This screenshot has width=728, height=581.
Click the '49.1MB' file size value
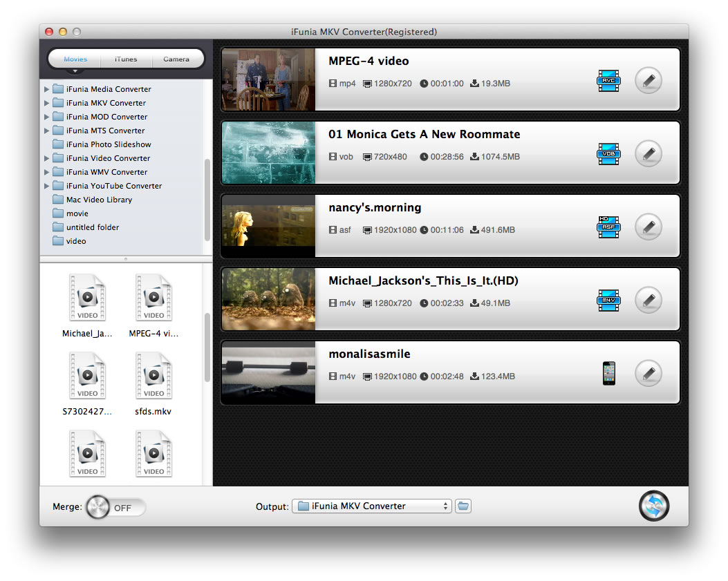[x=496, y=303]
